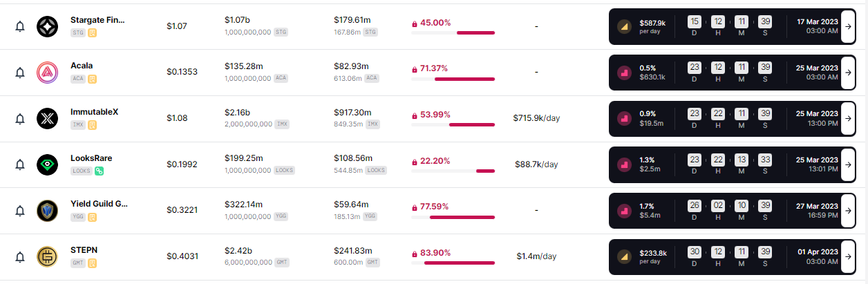Open ImmutableX unlock details arrow
The image size is (868, 284).
coord(848,118)
